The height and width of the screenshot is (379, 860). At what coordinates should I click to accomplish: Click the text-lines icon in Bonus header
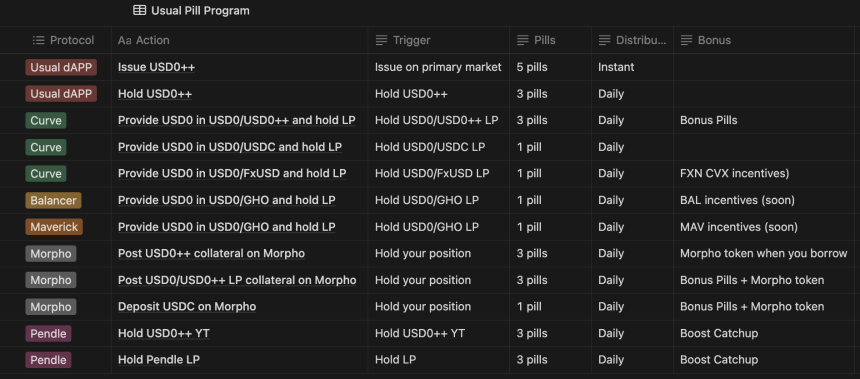(x=686, y=40)
